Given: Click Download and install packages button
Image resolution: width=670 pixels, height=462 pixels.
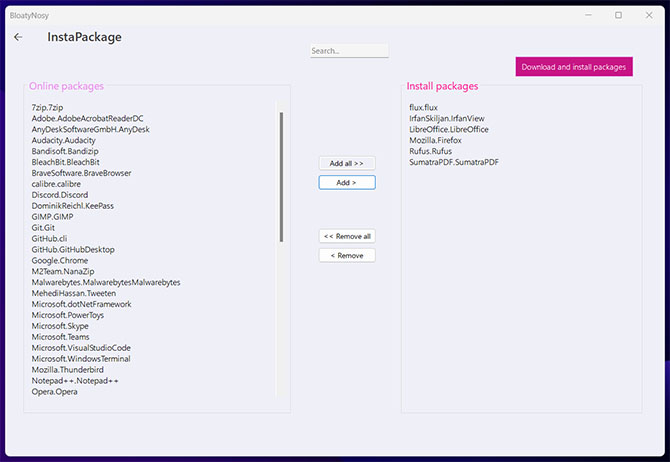Looking at the screenshot, I should pos(574,67).
